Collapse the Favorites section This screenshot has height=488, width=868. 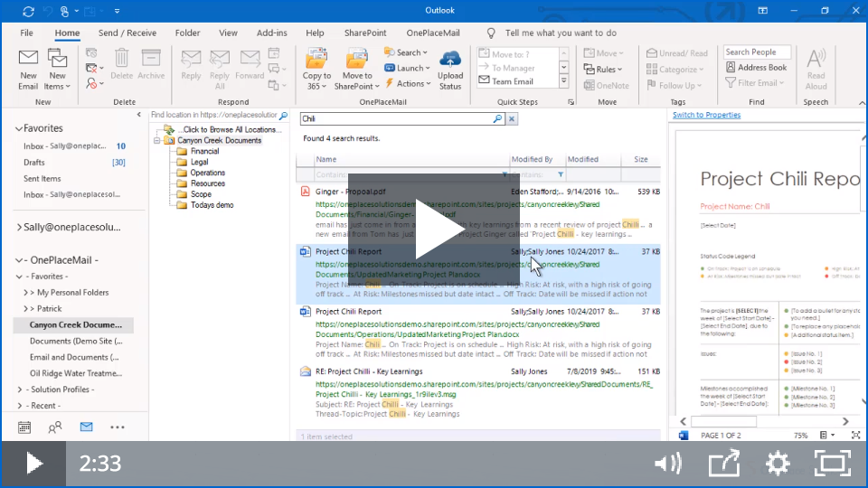(x=19, y=128)
